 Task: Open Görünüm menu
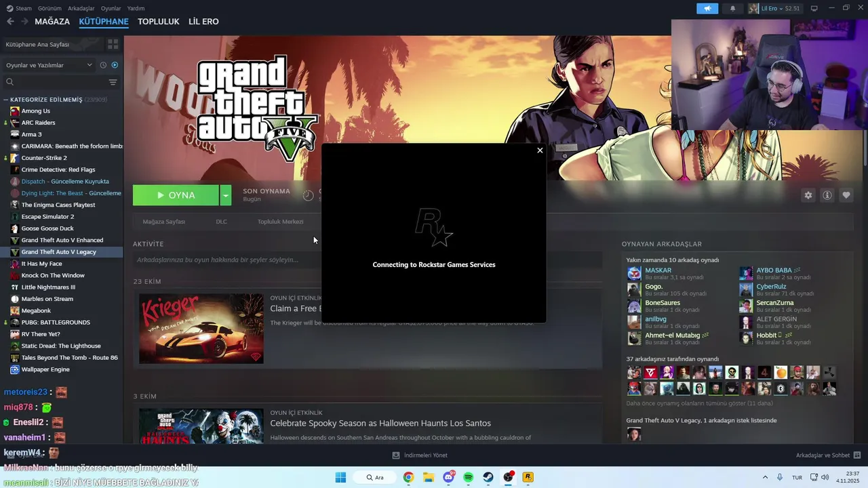point(50,8)
